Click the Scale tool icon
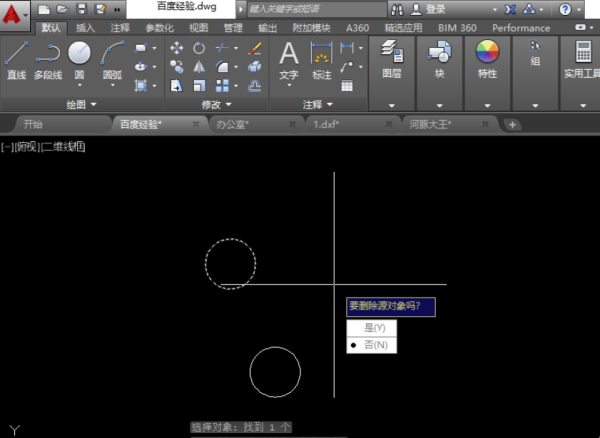Screen dimensions: 600x438 click(199, 86)
